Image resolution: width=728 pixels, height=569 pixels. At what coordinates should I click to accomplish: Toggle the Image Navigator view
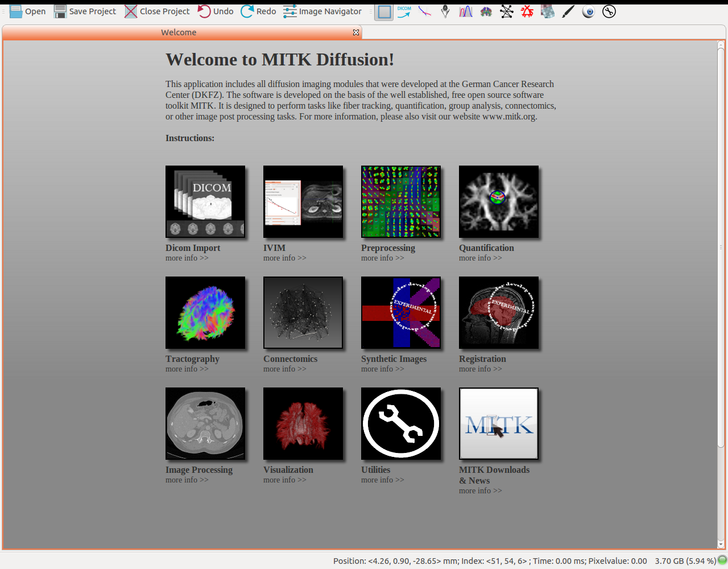tap(322, 11)
